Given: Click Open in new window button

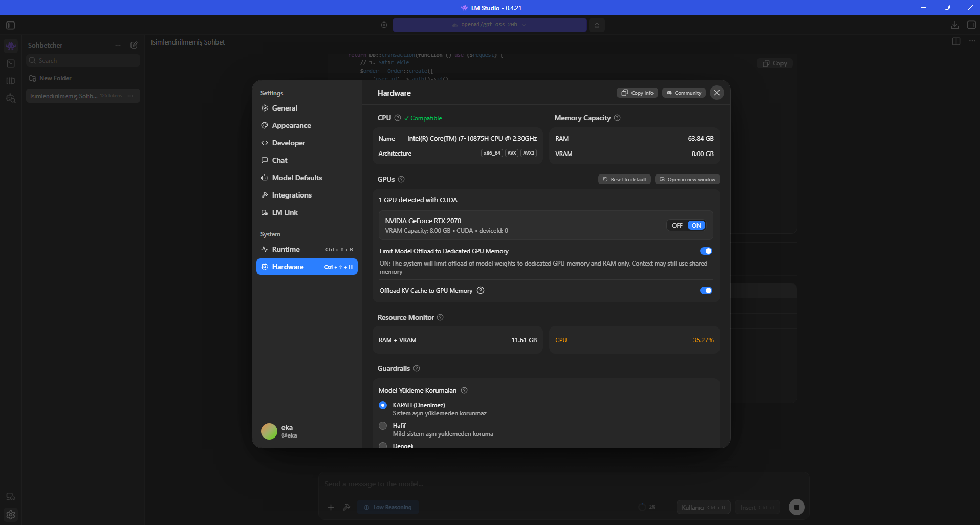Looking at the screenshot, I should 687,179.
